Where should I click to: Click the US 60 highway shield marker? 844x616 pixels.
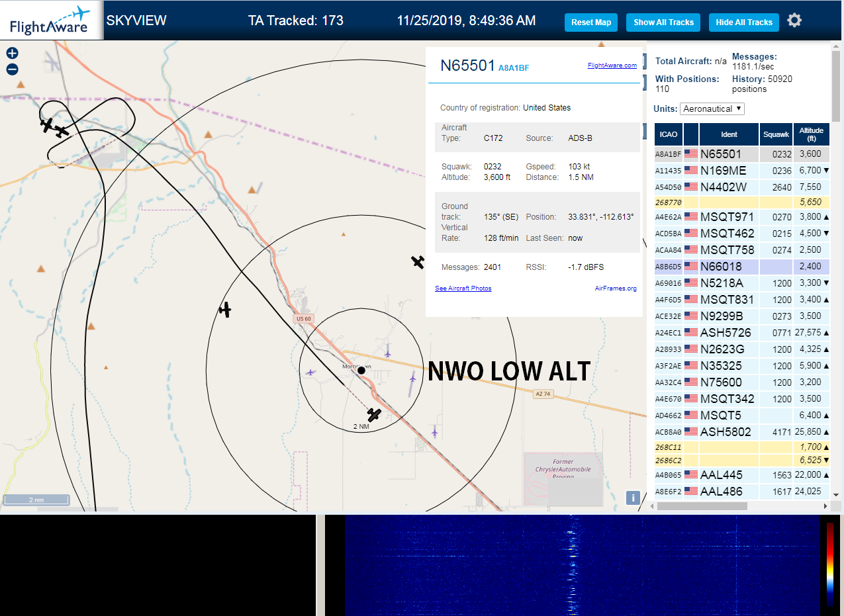coord(304,319)
